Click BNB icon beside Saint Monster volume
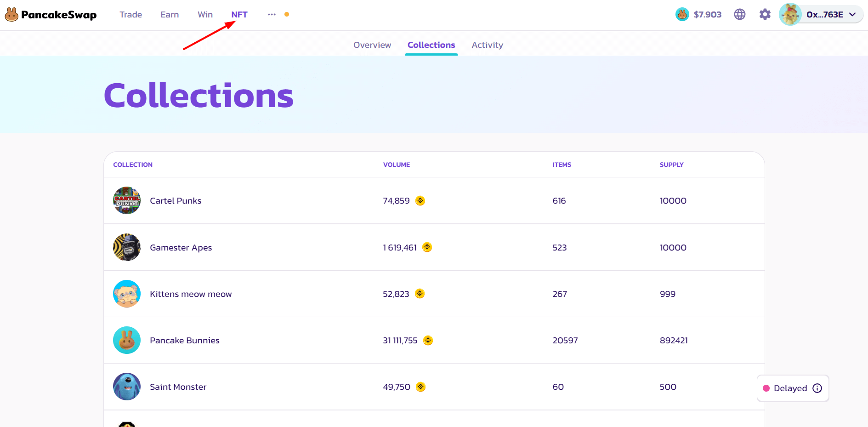This screenshot has width=868, height=427. click(x=420, y=387)
